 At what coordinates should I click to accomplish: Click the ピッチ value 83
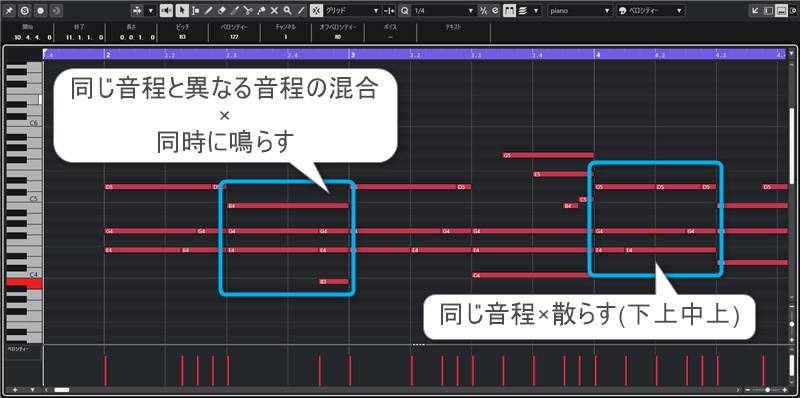183,37
